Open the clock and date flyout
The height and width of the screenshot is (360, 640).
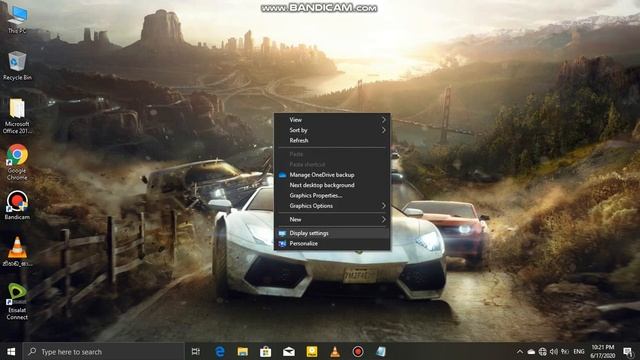[x=603, y=351]
